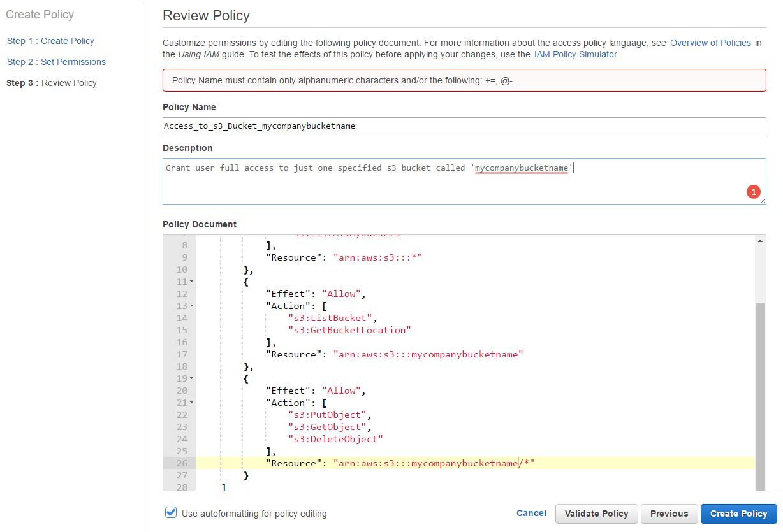Go to Step 1 Create Policy
The image size is (783, 532).
tap(50, 41)
